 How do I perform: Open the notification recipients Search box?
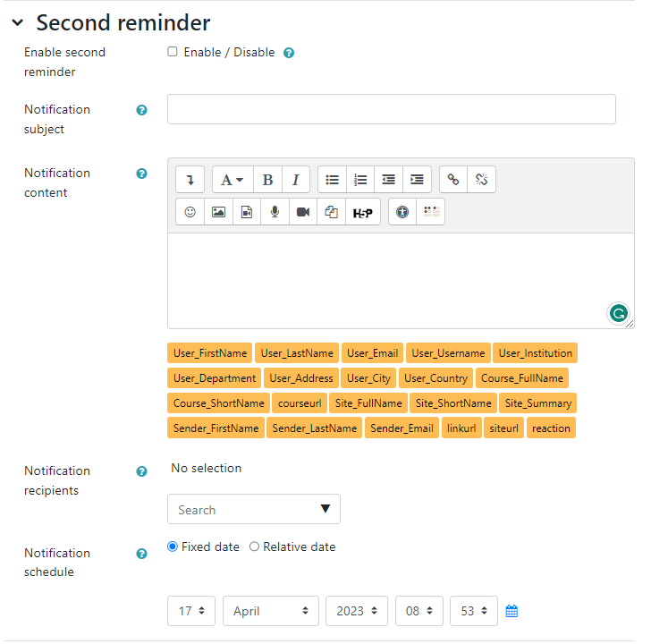tap(253, 510)
